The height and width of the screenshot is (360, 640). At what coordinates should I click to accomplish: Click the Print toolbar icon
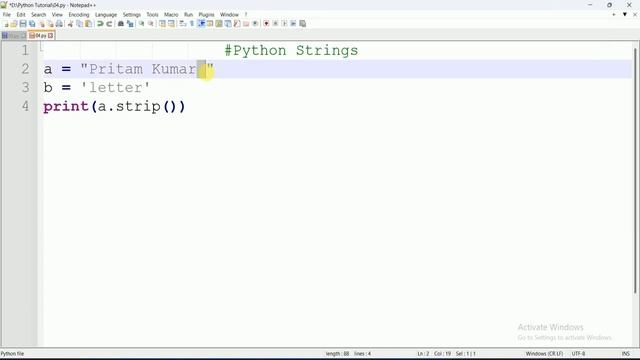coord(59,24)
